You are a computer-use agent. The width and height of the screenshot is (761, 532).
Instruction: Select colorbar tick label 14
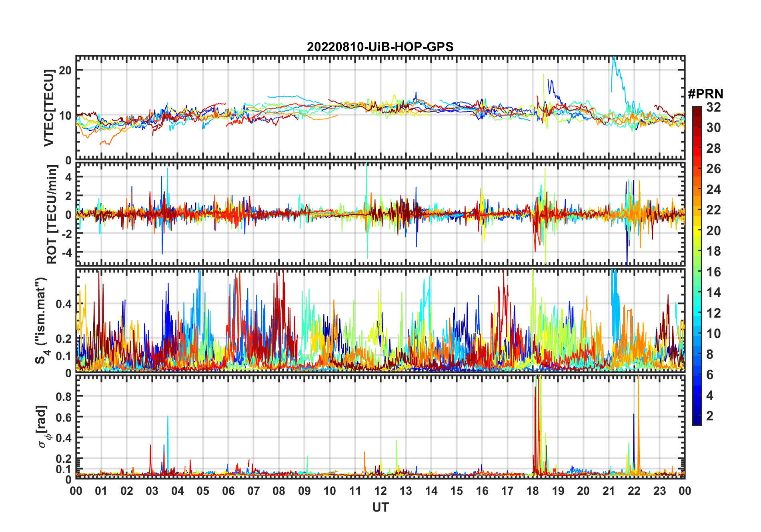713,292
